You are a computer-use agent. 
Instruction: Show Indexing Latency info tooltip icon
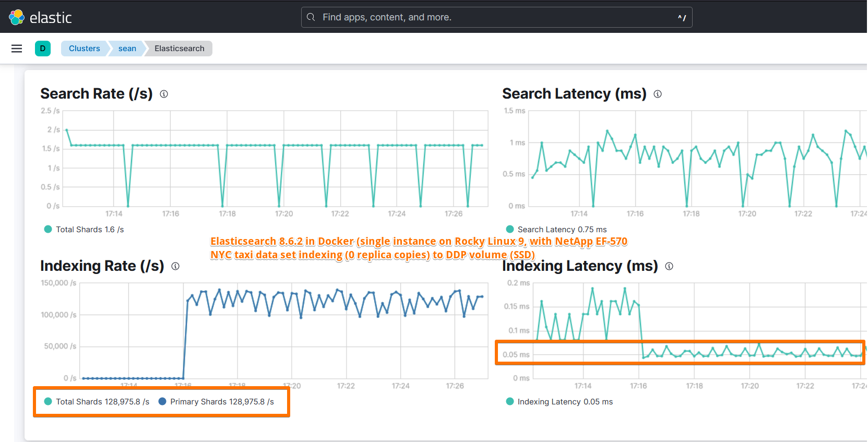tap(669, 266)
